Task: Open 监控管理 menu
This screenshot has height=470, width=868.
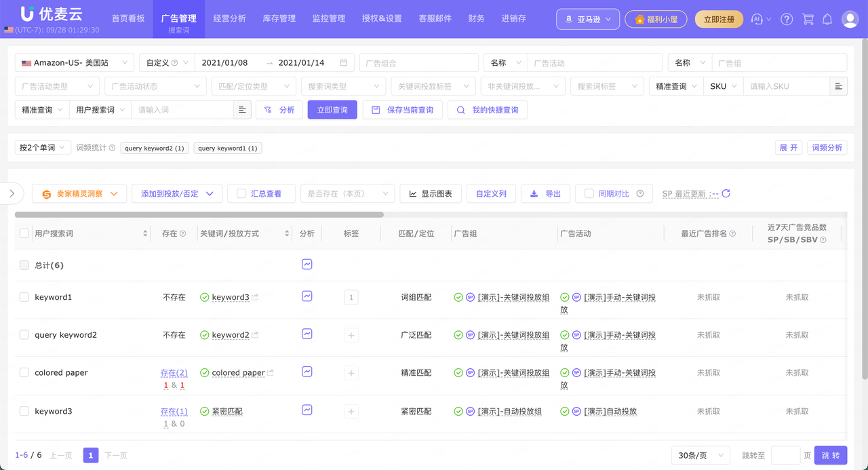Action: point(329,18)
